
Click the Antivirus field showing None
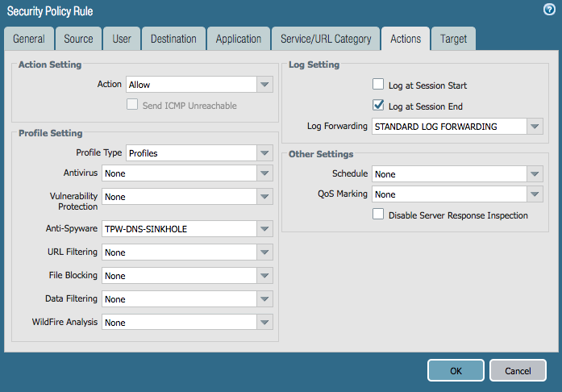pos(179,173)
